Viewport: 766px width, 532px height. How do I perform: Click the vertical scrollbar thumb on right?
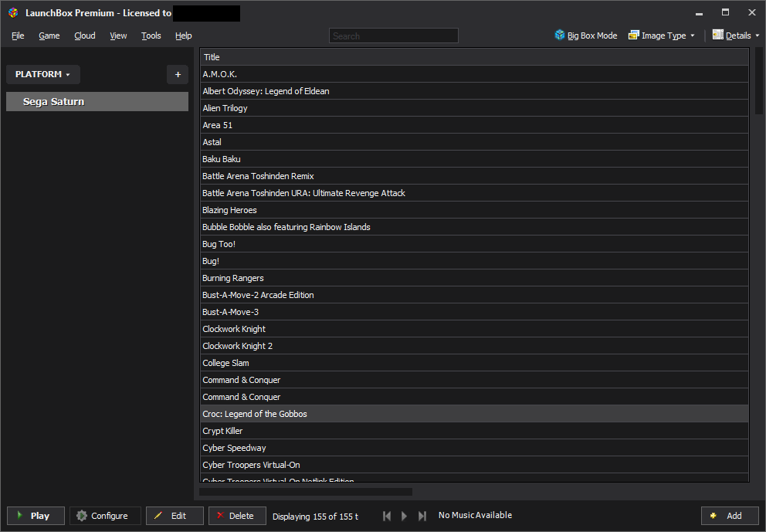tap(759, 81)
